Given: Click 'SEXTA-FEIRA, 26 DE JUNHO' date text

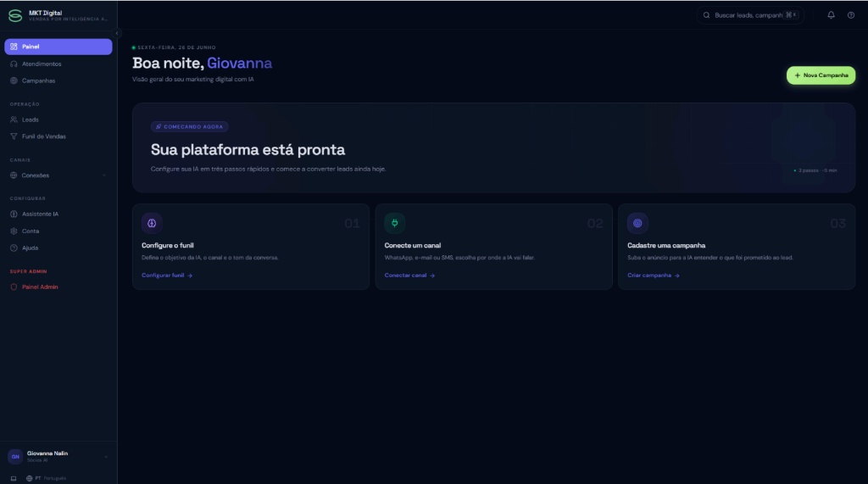Looking at the screenshot, I should point(176,47).
